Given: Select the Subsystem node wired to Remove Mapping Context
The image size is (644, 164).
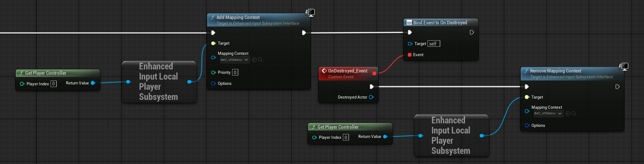Looking at the screenshot, I should (x=451, y=135).
